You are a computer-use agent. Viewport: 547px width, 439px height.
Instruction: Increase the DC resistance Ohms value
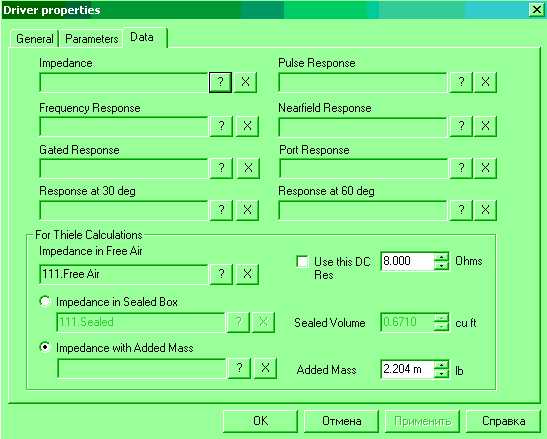pyautogui.click(x=442, y=257)
